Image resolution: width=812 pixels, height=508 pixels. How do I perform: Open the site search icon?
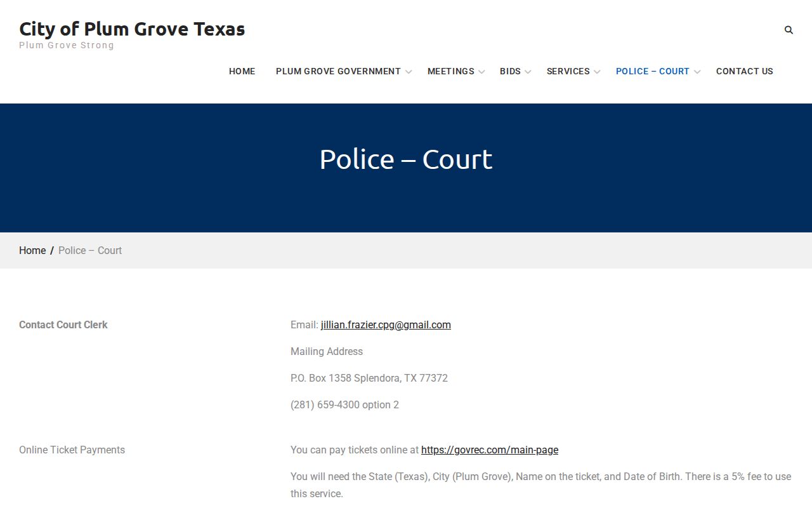click(x=789, y=30)
